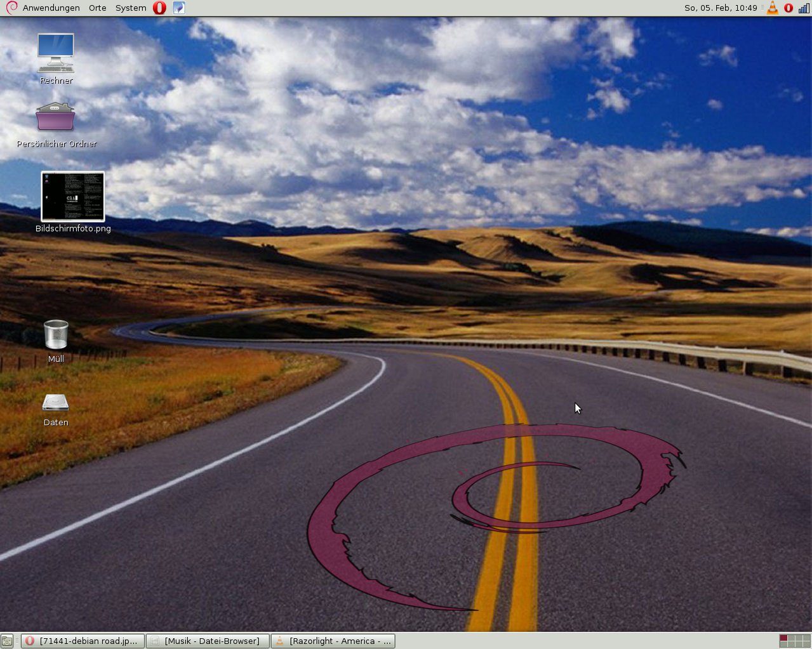Select the Persönlicher Ordner desktop icon
This screenshot has height=649, width=812.
coord(56,117)
